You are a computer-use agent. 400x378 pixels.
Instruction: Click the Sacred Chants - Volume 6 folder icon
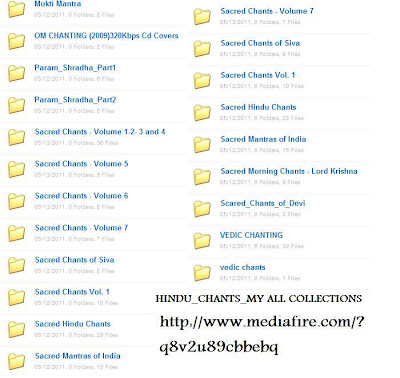[x=16, y=201]
